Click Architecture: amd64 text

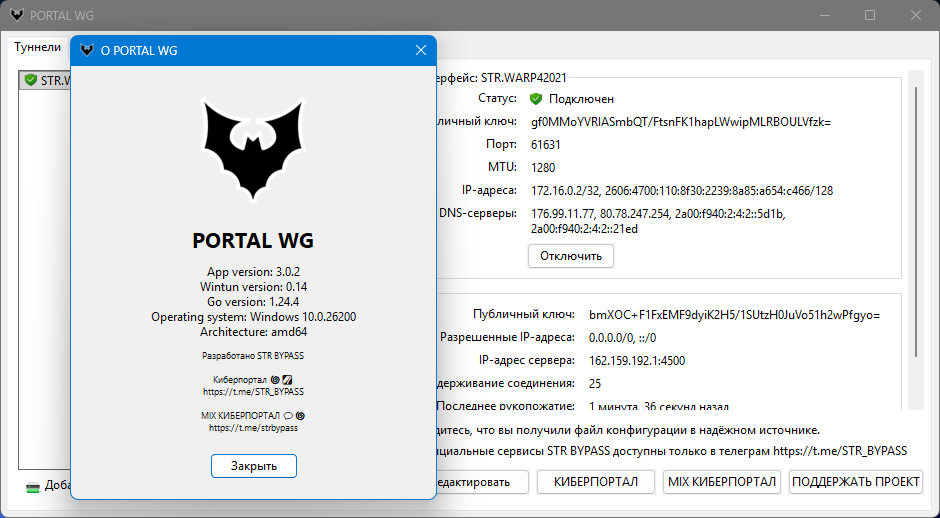254,332
